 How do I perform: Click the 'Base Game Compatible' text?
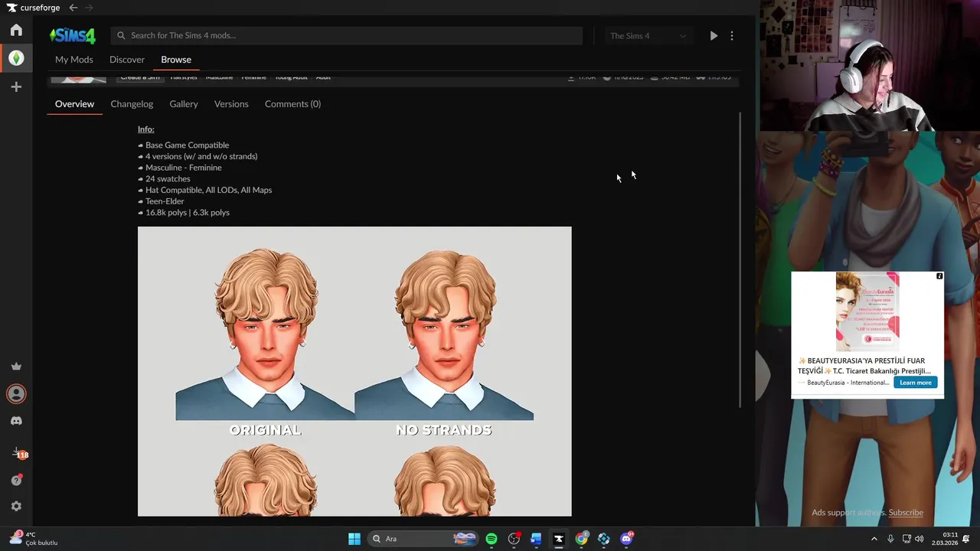(187, 145)
